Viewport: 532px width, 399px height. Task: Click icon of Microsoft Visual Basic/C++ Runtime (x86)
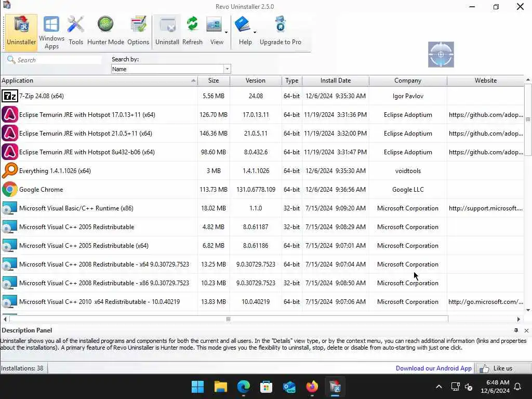[x=9, y=208]
